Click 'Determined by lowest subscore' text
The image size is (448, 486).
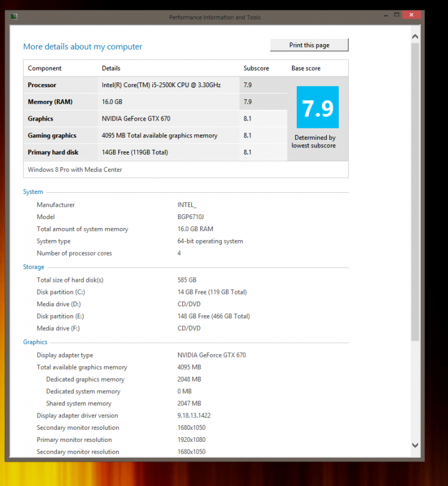[x=314, y=142]
